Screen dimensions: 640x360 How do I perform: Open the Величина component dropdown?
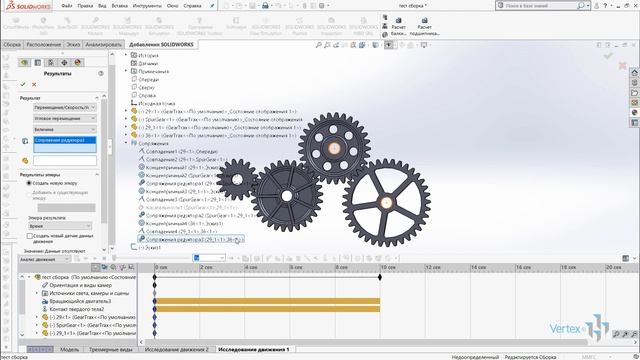[64, 129]
